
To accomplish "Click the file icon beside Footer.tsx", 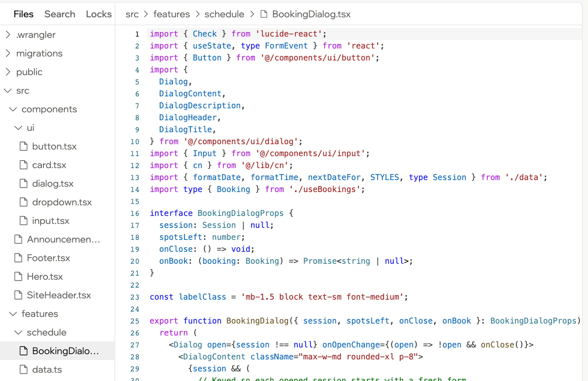I will click(x=18, y=258).
